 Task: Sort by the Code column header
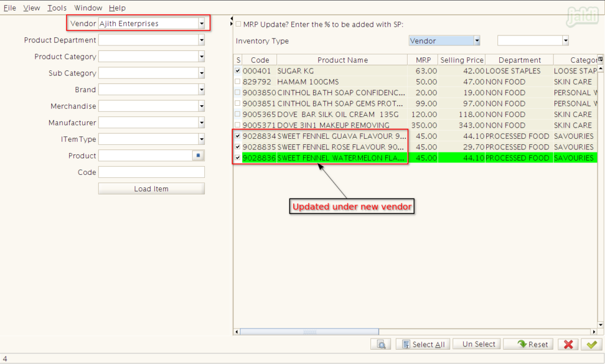tap(260, 60)
